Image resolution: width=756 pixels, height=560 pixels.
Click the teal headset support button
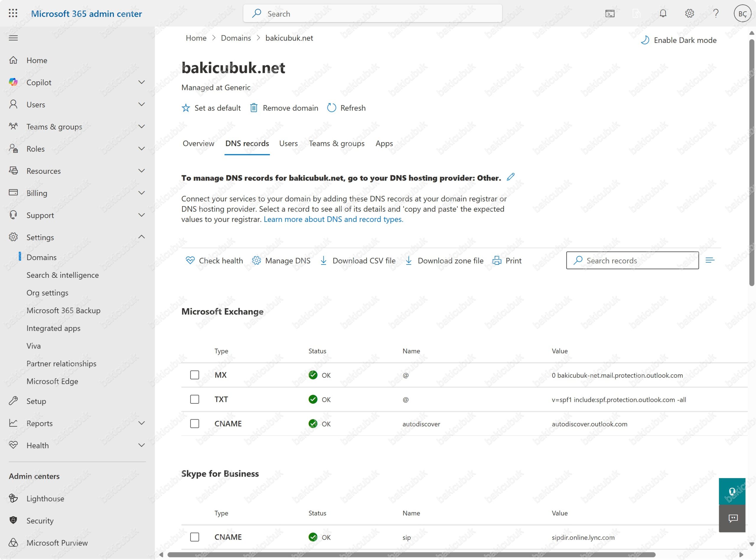(x=732, y=491)
